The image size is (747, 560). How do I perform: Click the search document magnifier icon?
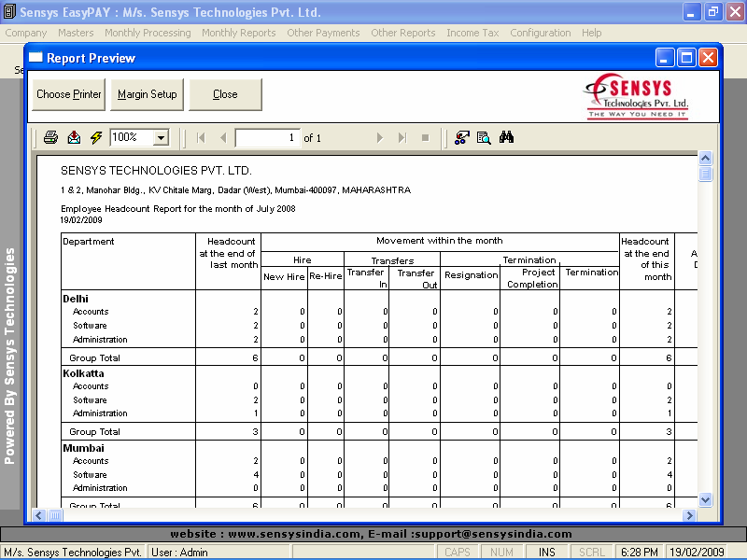click(x=484, y=137)
